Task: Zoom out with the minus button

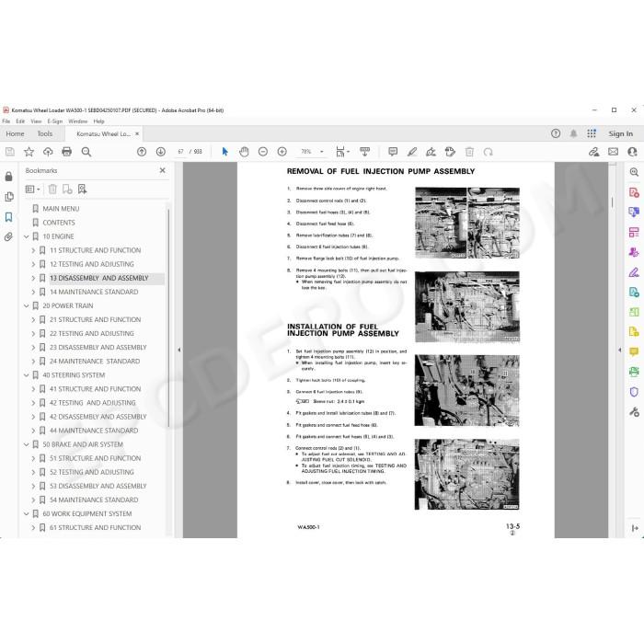Action: click(x=263, y=152)
